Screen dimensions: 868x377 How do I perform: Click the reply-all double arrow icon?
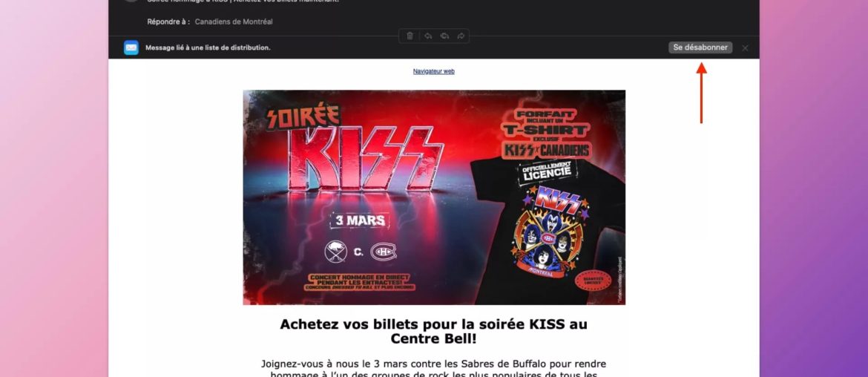click(x=444, y=36)
